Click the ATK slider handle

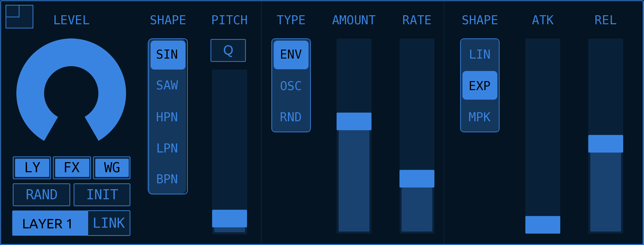[x=543, y=225]
